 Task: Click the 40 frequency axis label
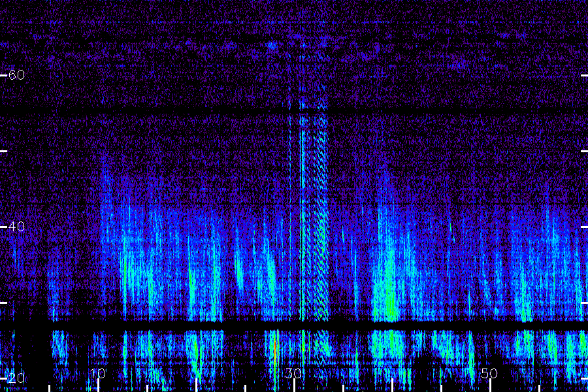(x=16, y=227)
